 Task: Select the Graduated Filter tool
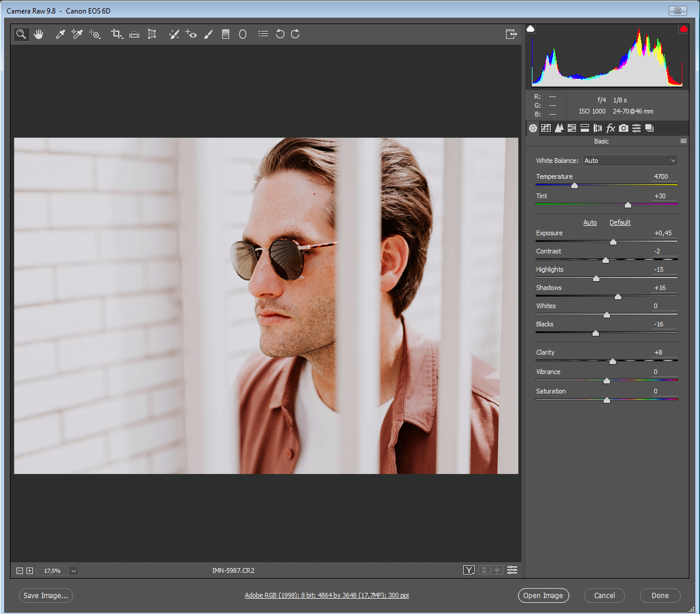(225, 34)
